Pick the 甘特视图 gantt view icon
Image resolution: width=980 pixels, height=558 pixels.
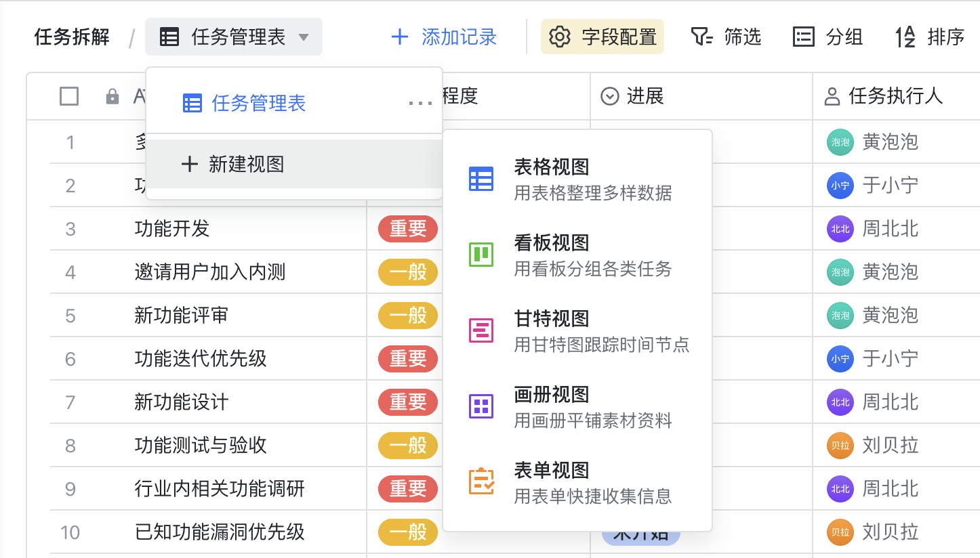[481, 330]
